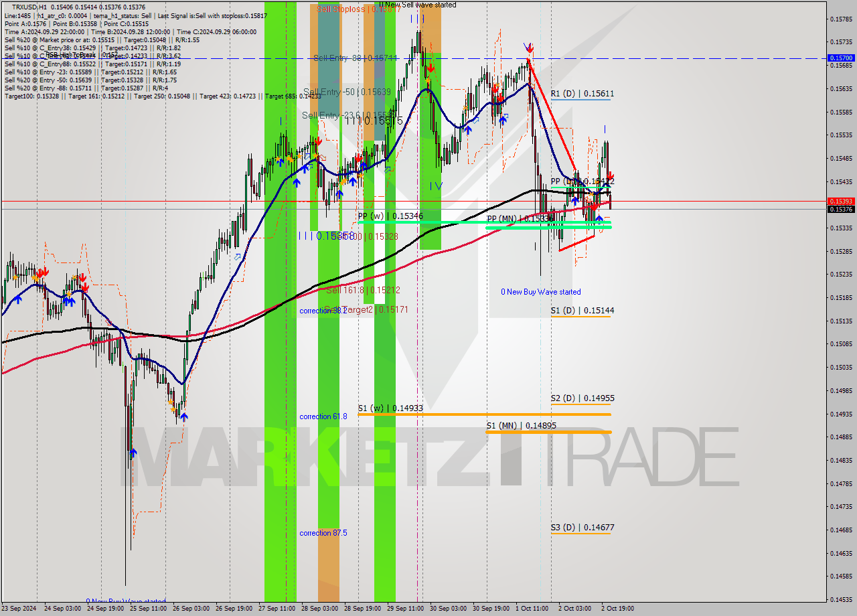Click the S2 (D) | 0.14955 label
This screenshot has width=857, height=616.
(582, 398)
